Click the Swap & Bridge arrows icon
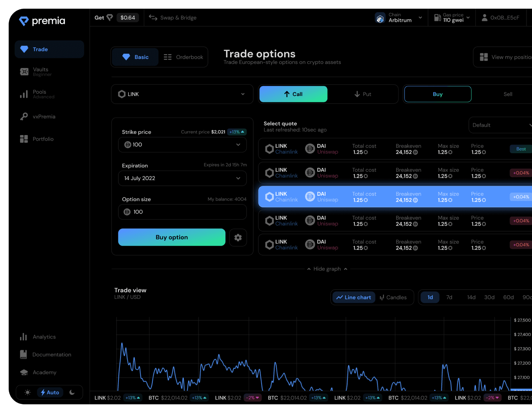The height and width of the screenshot is (413, 532). click(x=153, y=17)
